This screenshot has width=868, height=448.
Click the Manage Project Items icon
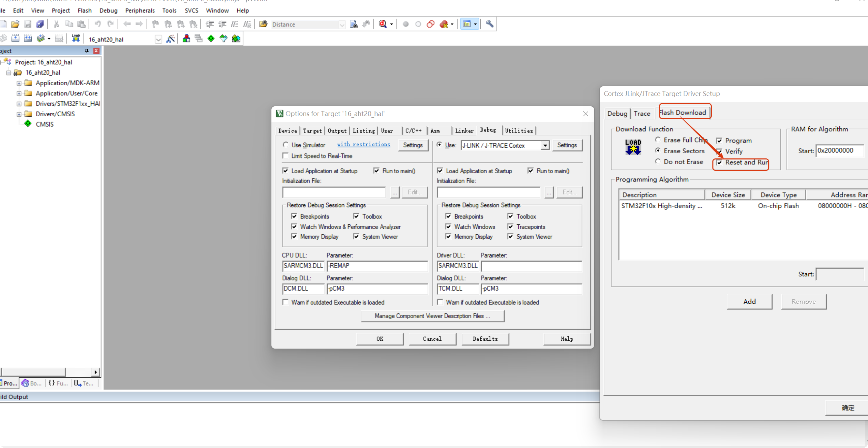186,39
